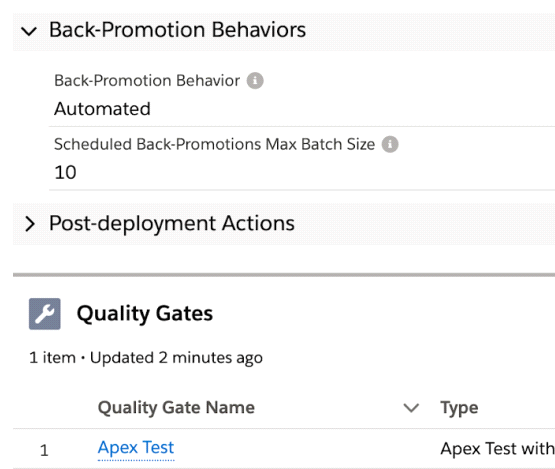
Task: Select the batch size value 10
Action: 65,172
